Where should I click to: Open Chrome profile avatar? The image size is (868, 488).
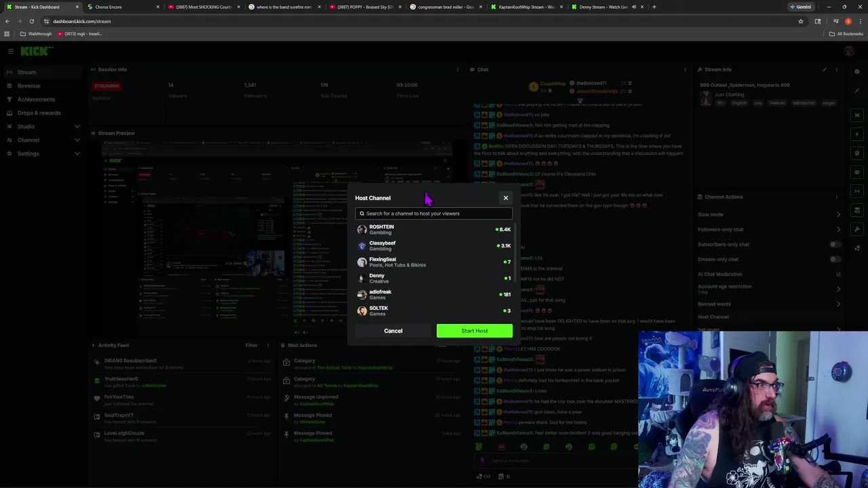click(x=848, y=21)
